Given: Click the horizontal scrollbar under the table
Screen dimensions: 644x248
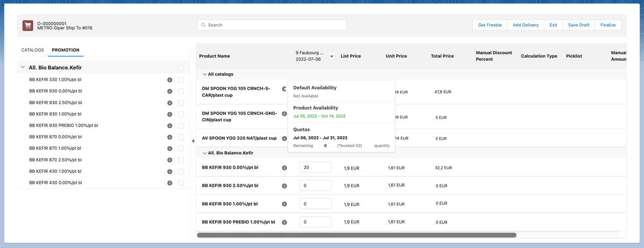Looking at the screenshot, I should [x=356, y=235].
